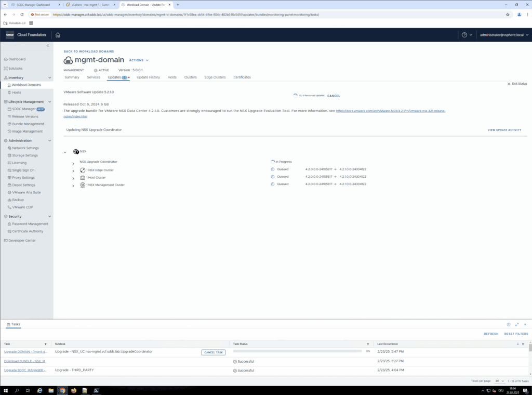The height and width of the screenshot is (395, 532).
Task: Filter the Task Status column
Action: point(368,344)
